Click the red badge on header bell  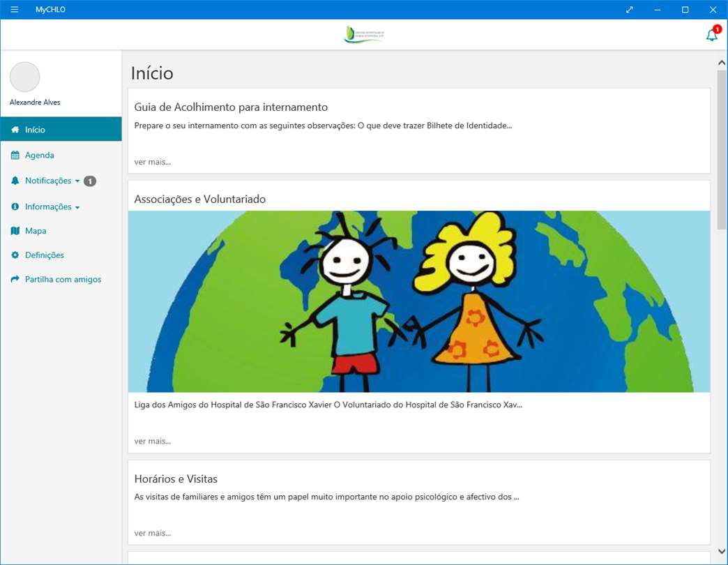click(718, 29)
